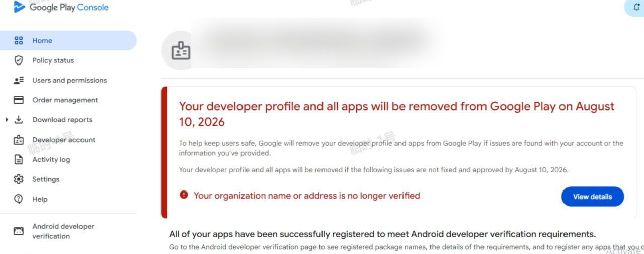Click the Settings gear icon
The height and width of the screenshot is (254, 644).
coord(19,179)
